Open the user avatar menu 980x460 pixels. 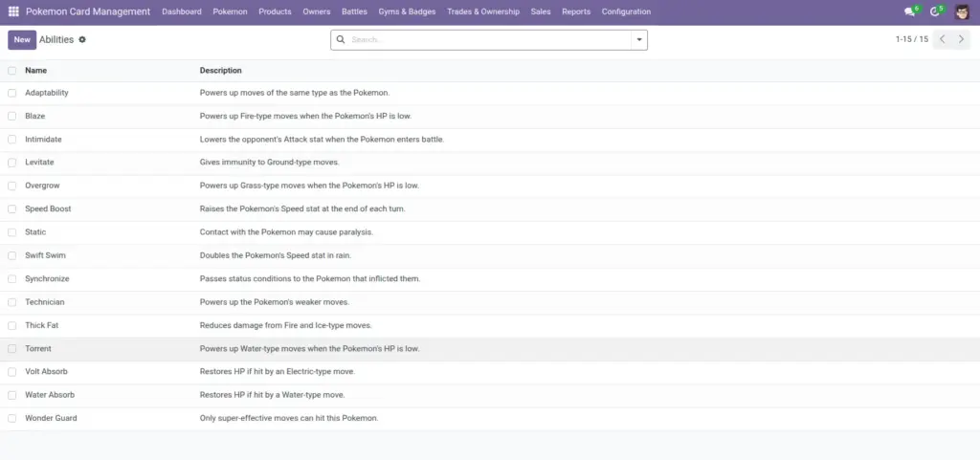pyautogui.click(x=962, y=11)
